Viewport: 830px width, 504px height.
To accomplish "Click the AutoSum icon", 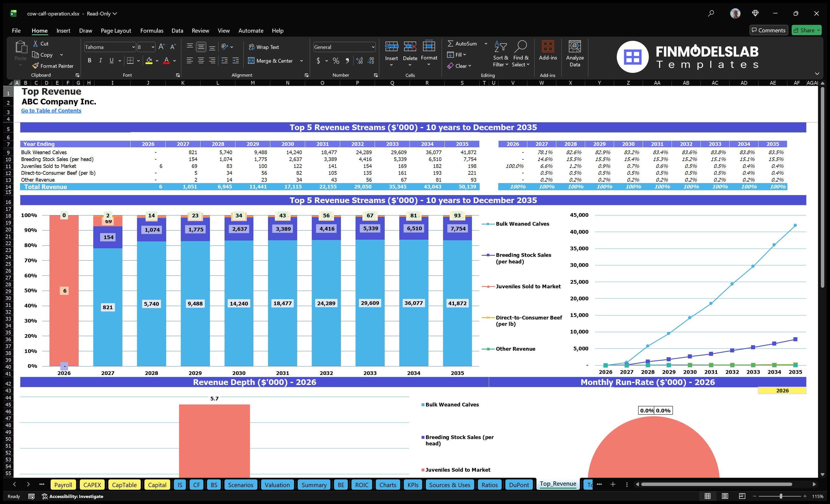I will 451,43.
